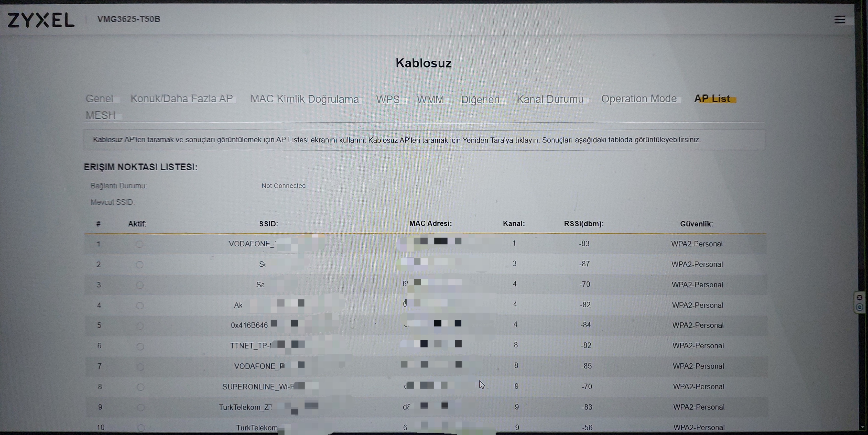The height and width of the screenshot is (435, 868).
Task: Click the ZYXEL logo
Action: pos(41,20)
